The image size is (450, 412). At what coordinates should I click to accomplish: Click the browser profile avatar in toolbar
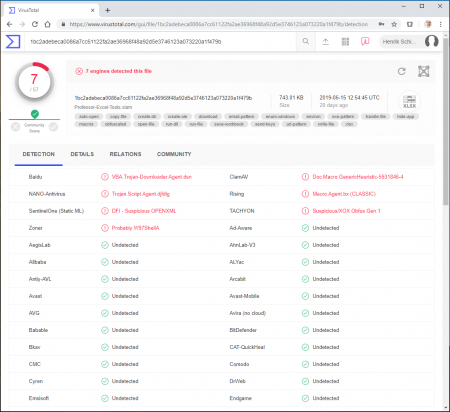pyautogui.click(x=428, y=24)
